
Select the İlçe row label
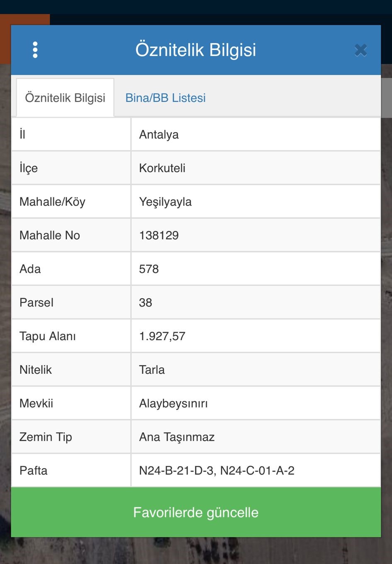click(x=29, y=168)
